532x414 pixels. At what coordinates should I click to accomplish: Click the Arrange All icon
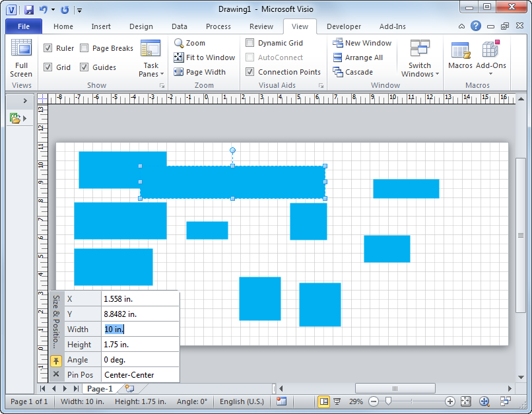click(338, 57)
